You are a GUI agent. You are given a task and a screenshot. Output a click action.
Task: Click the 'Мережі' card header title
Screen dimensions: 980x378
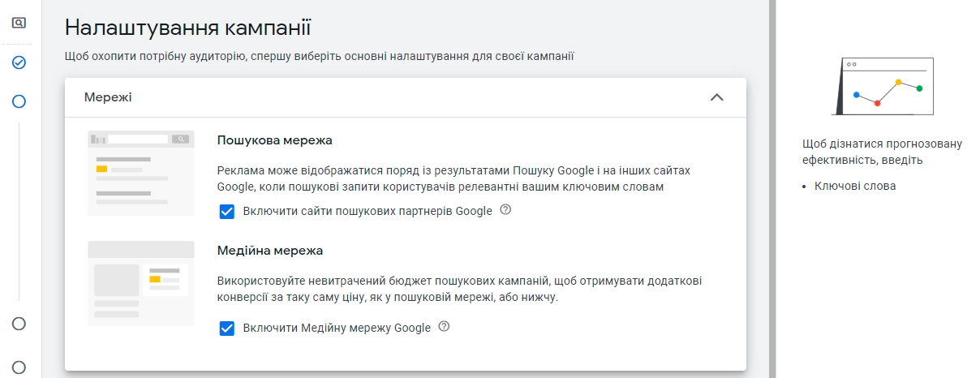tap(108, 97)
